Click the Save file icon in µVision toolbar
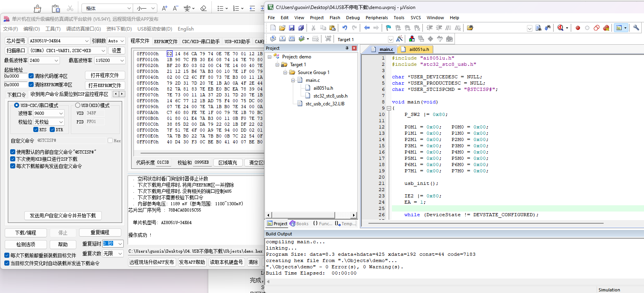The height and width of the screenshot is (293, 644). pos(292,28)
